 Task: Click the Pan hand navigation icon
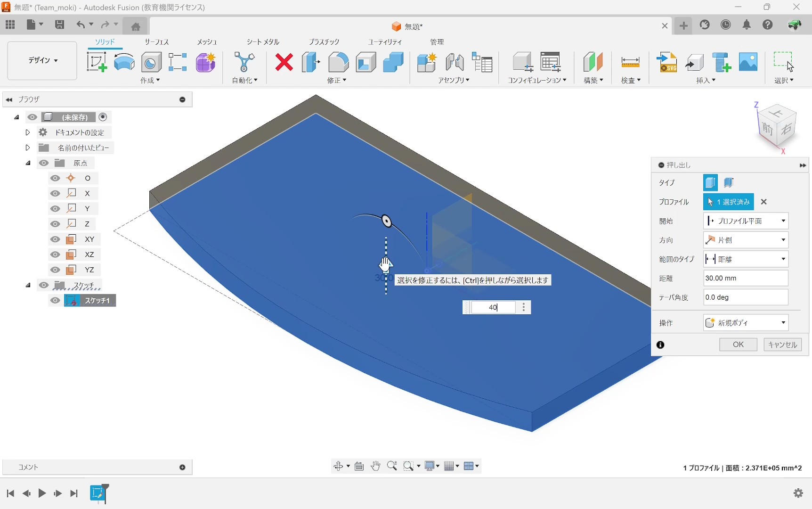pyautogui.click(x=375, y=466)
